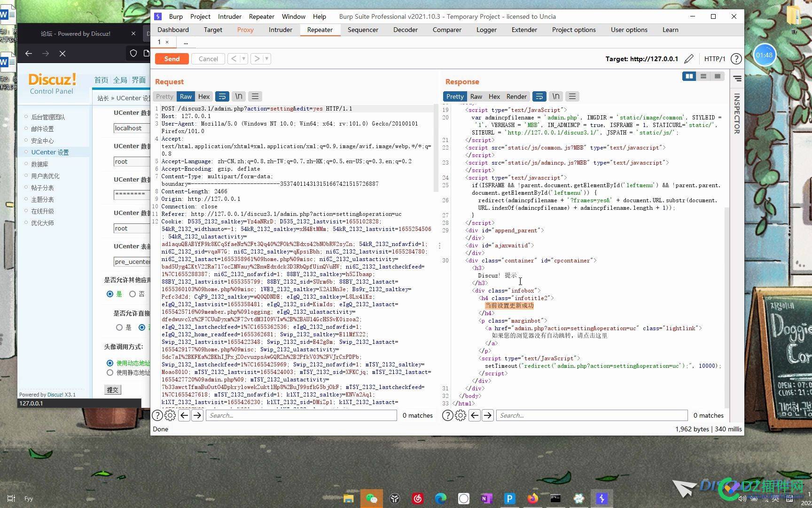Select 是 for 是否允许直接 option
Image resolution: width=812 pixels, height=508 pixels.
(119, 327)
